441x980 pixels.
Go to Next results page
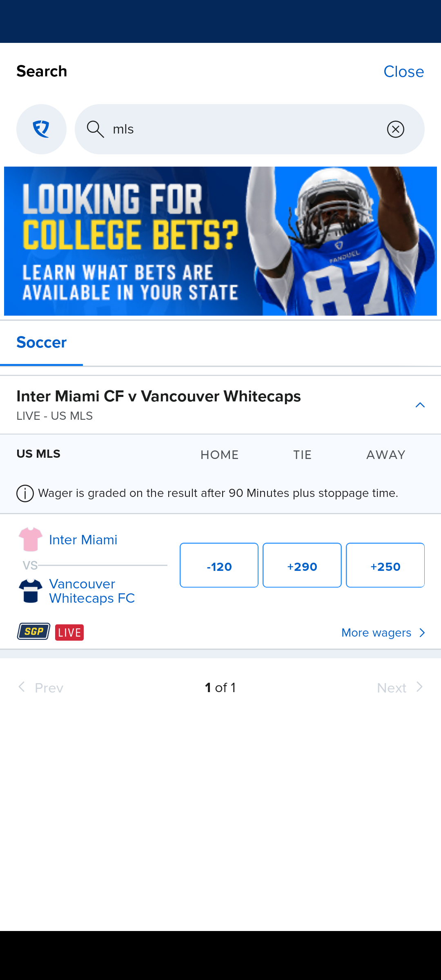[x=399, y=688]
